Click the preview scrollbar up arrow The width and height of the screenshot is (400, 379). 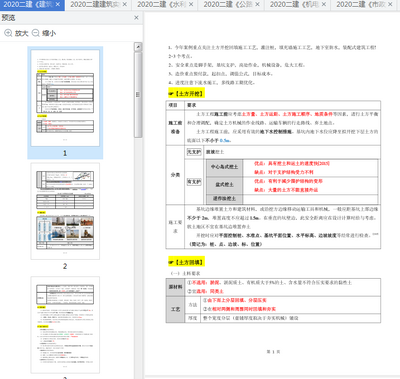pos(138,47)
